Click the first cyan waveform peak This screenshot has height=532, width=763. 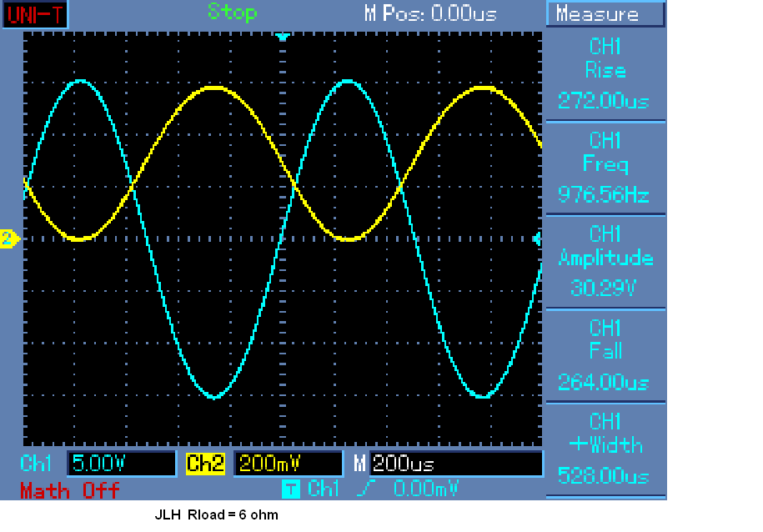(81, 81)
